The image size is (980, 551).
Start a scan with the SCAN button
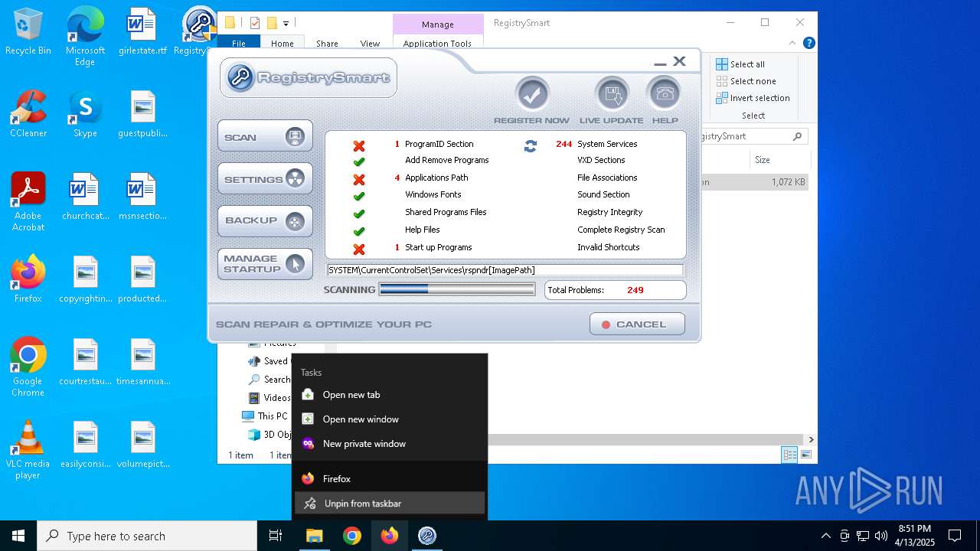(x=265, y=137)
